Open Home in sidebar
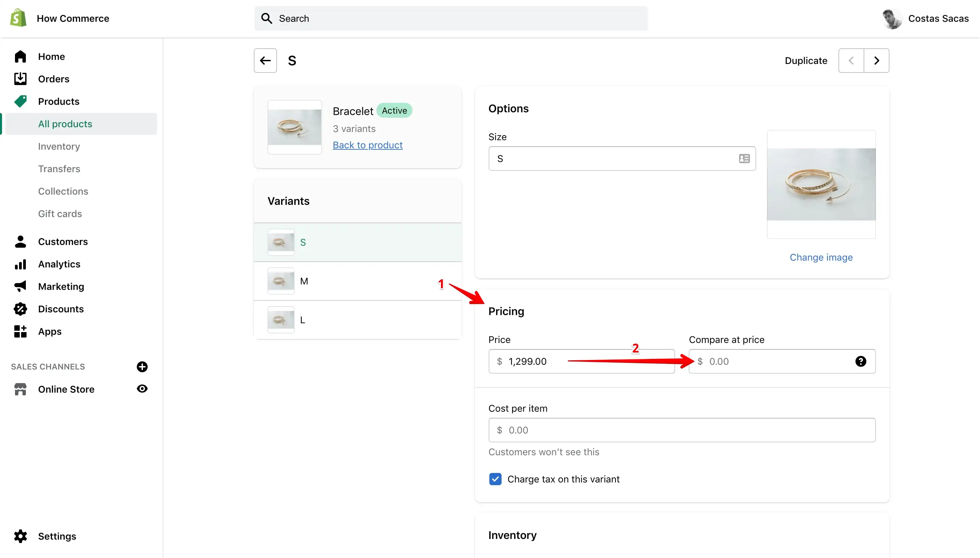Screen dimensions: 980x558 (51, 56)
